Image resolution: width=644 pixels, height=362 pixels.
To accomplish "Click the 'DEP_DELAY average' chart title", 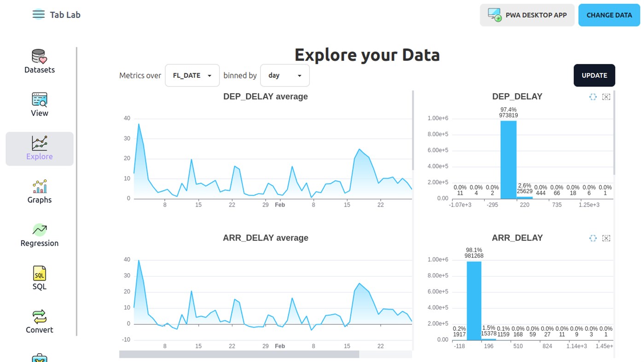I will (266, 97).
